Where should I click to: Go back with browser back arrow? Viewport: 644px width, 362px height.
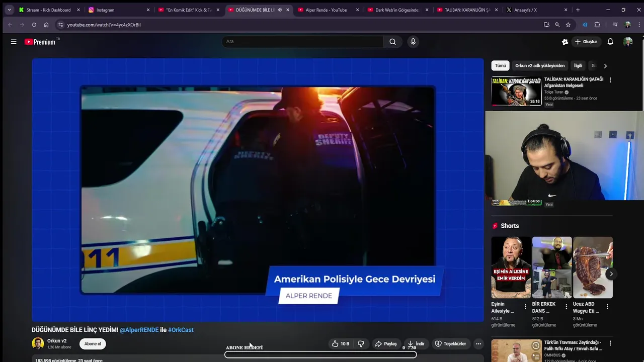10,25
